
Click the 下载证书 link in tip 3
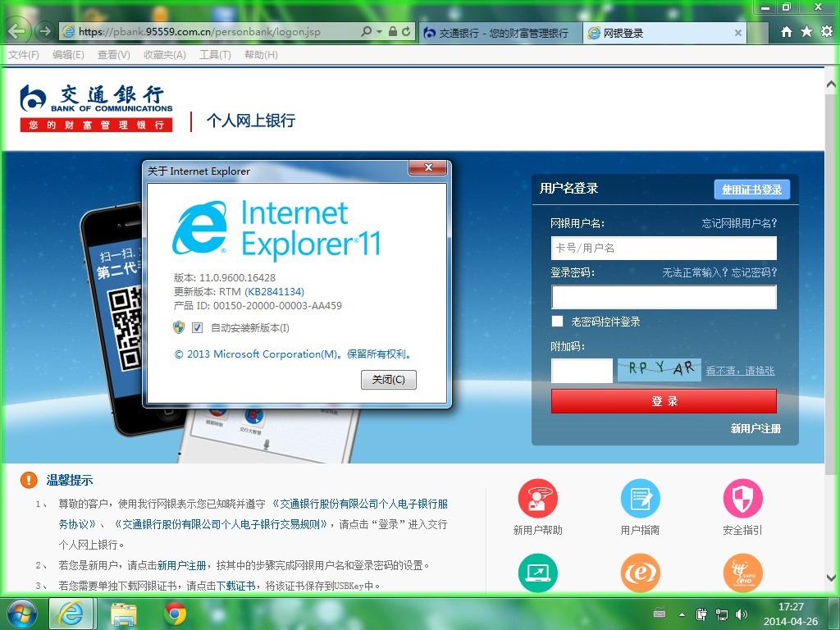(x=235, y=586)
